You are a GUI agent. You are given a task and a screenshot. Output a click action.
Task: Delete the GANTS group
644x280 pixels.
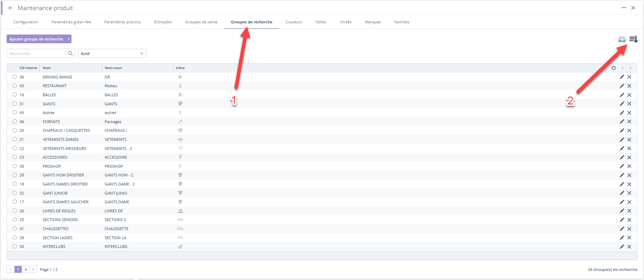[629, 104]
